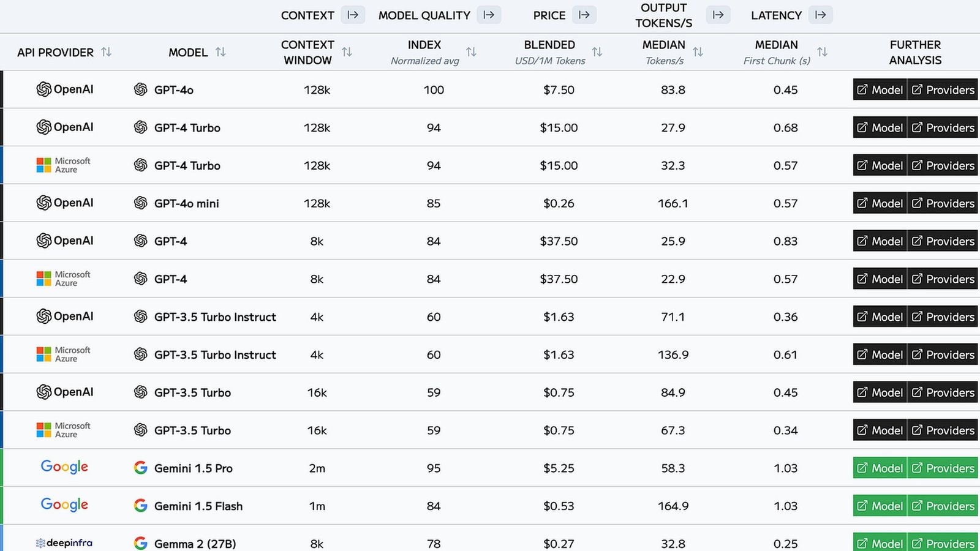Click the $0.26 blended price cell

pos(559,203)
